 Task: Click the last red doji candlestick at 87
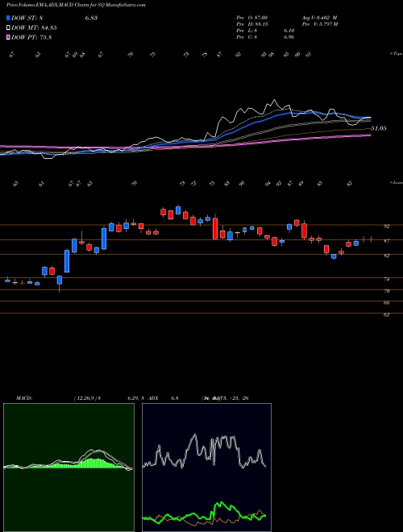click(371, 240)
